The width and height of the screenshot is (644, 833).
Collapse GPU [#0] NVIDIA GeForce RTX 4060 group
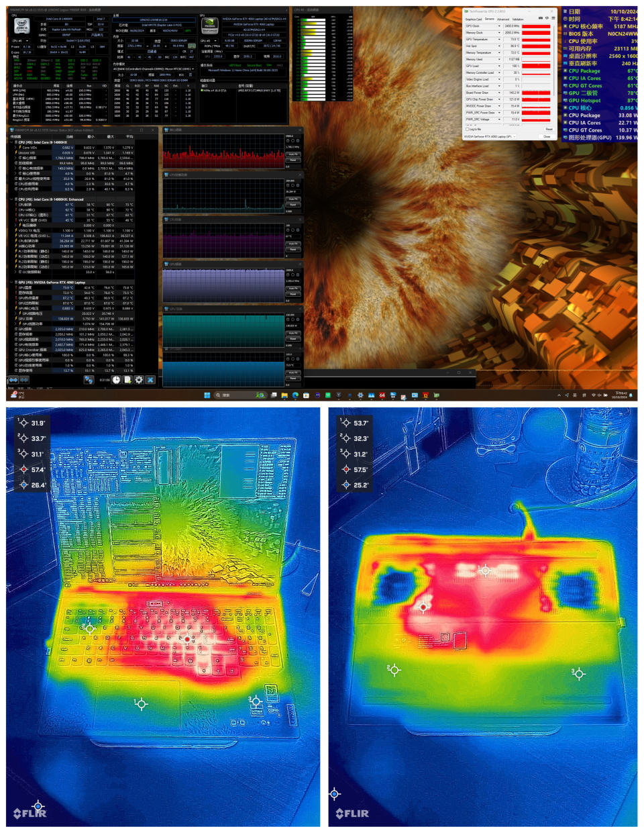tap(12, 283)
